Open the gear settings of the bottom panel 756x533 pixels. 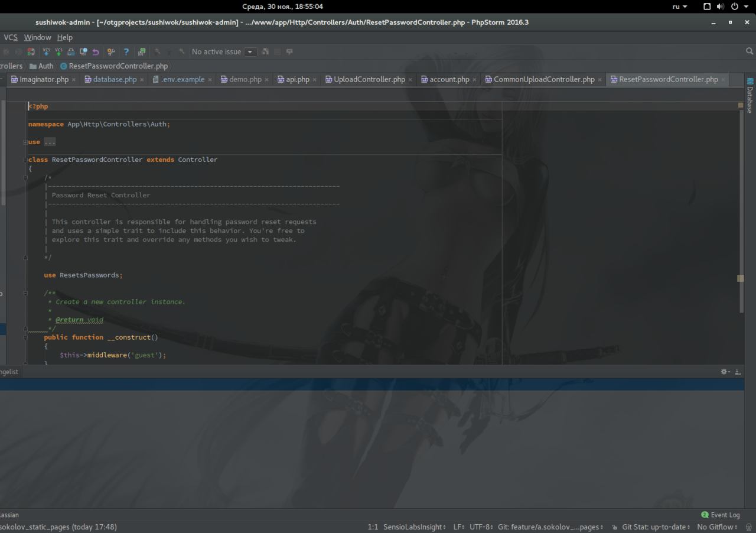tap(724, 372)
